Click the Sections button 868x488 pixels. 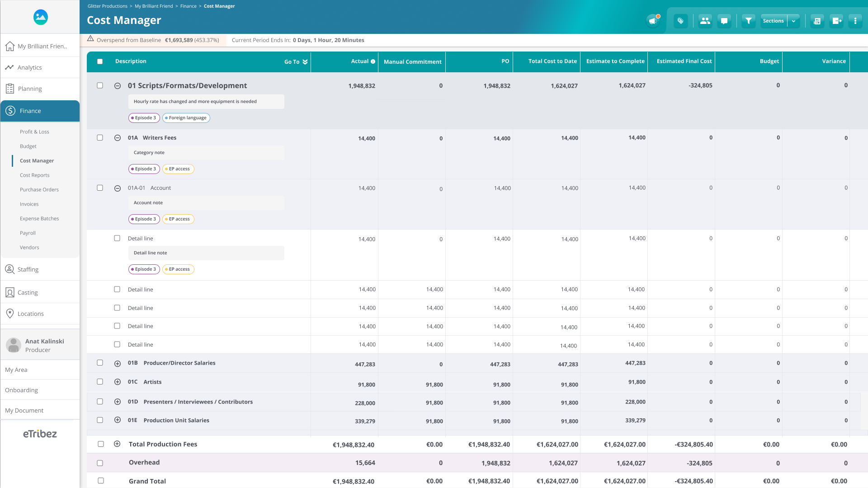[x=774, y=21]
